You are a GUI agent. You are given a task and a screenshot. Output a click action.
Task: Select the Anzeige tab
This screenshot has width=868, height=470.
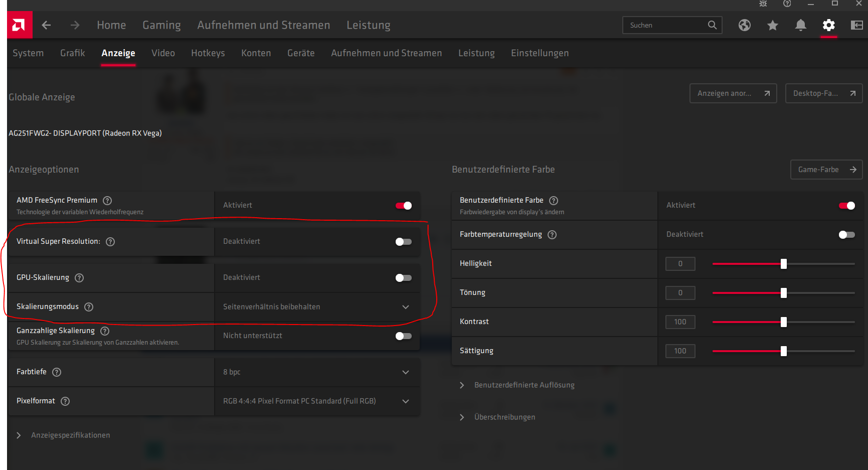click(118, 53)
